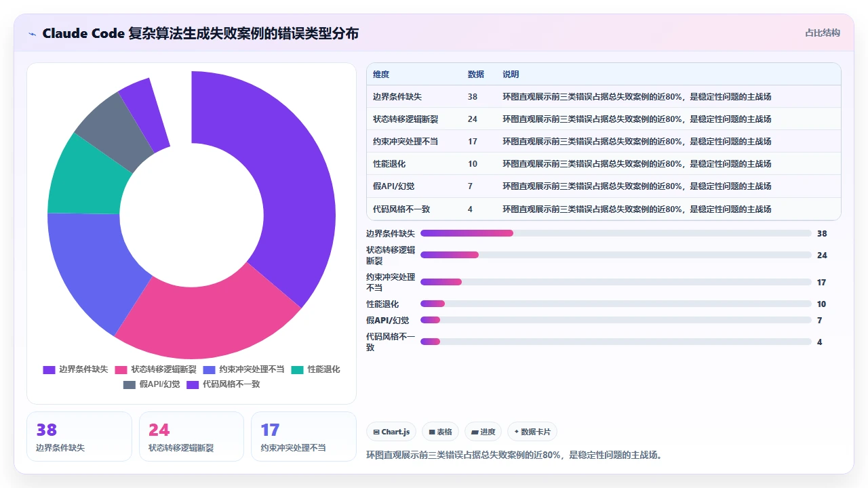The image size is (868, 488).
Task: Click the 边界条件缺失 progress bar
Action: click(x=616, y=233)
